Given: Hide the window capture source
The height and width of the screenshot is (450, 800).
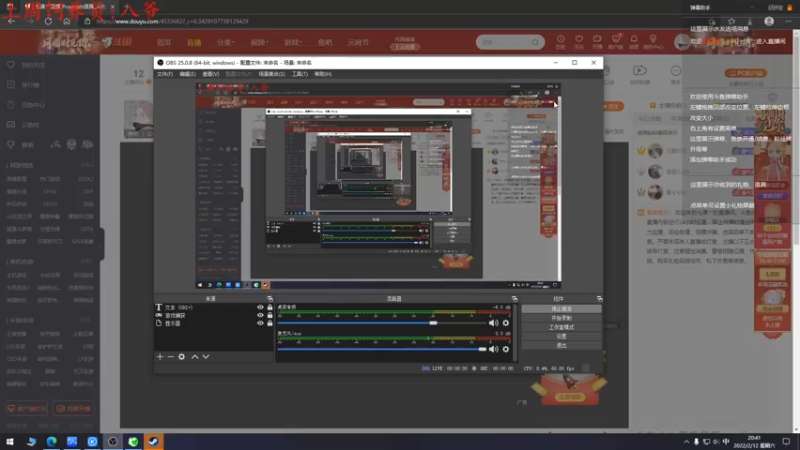Looking at the screenshot, I should (x=260, y=315).
